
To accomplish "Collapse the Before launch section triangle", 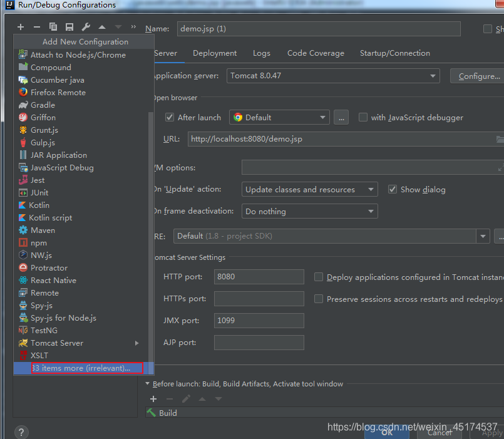I will 148,383.
